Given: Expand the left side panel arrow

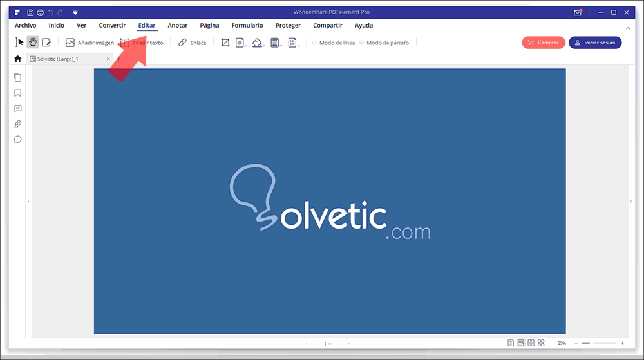Looking at the screenshot, I should 28,201.
